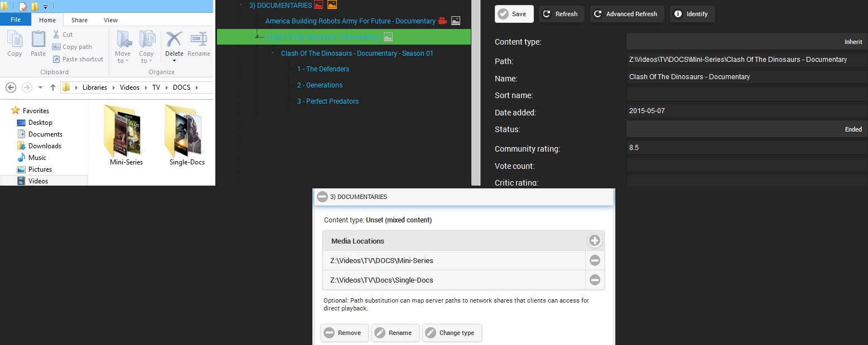The width and height of the screenshot is (868, 345).
Task: Click Rename in the DOCUMENTARIES library dialog
Action: click(x=395, y=333)
